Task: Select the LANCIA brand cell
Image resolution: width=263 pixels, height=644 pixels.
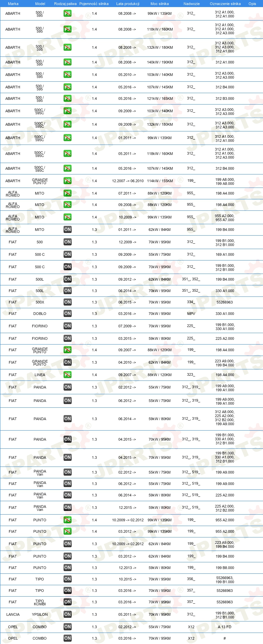Action: (x=13, y=614)
